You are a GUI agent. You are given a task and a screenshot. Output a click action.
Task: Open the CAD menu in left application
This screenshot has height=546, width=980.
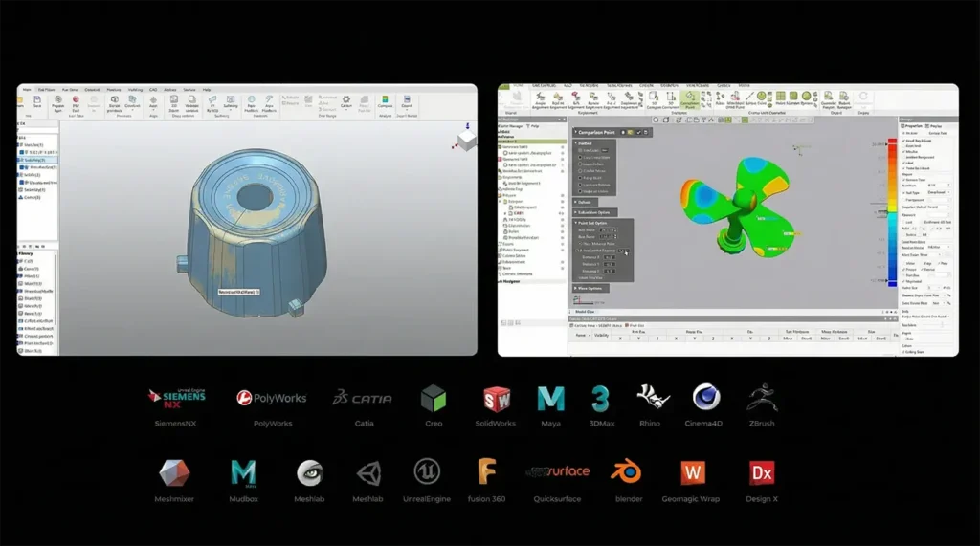(x=152, y=89)
